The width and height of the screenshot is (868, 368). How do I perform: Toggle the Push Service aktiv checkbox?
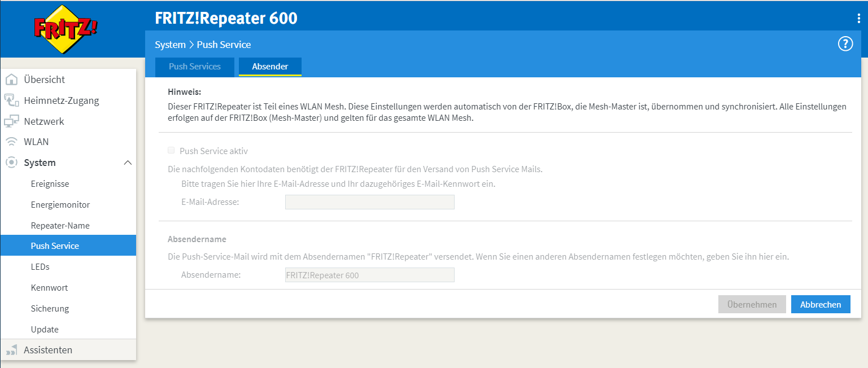click(171, 151)
